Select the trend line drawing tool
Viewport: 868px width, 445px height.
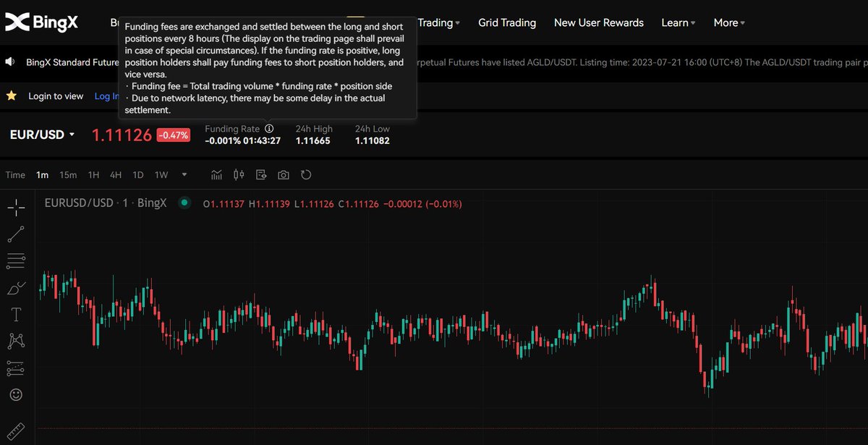pyautogui.click(x=16, y=234)
